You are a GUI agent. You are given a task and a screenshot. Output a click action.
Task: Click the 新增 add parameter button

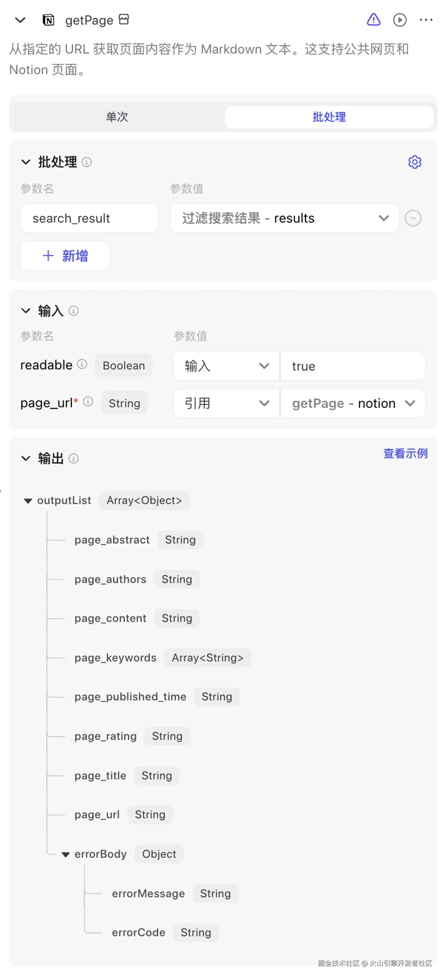point(65,256)
